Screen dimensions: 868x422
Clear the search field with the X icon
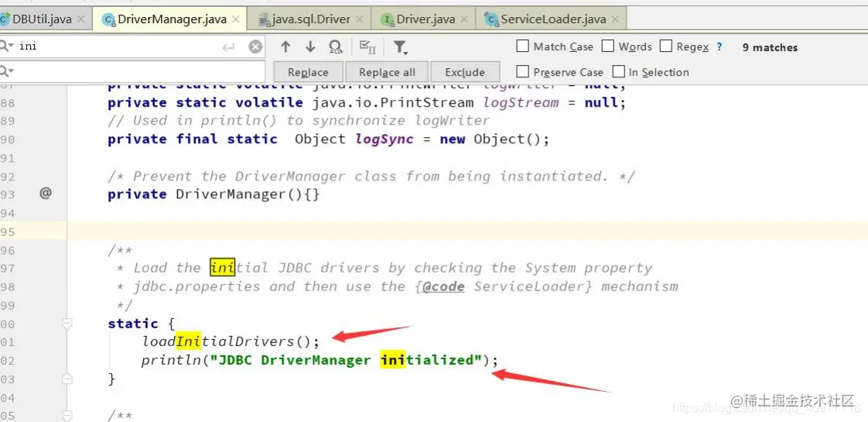255,47
